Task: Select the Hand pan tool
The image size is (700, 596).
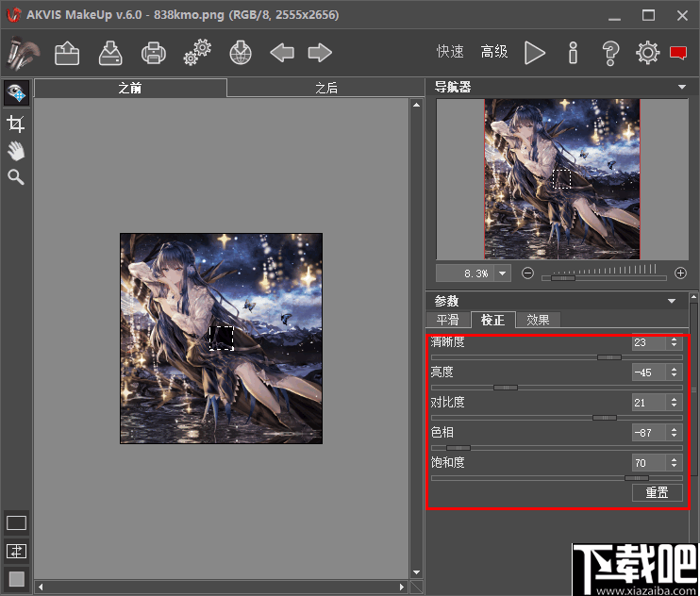Action: (x=16, y=151)
